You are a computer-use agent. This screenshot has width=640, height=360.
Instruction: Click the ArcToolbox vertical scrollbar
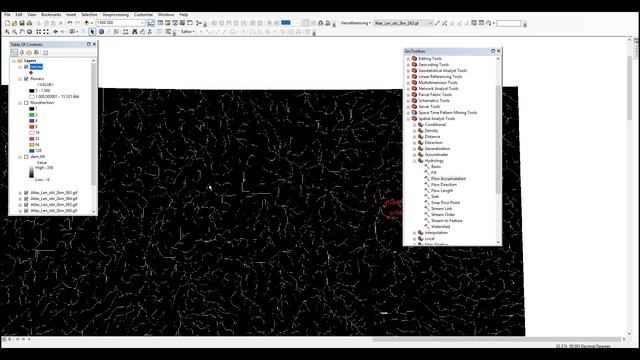(498, 139)
